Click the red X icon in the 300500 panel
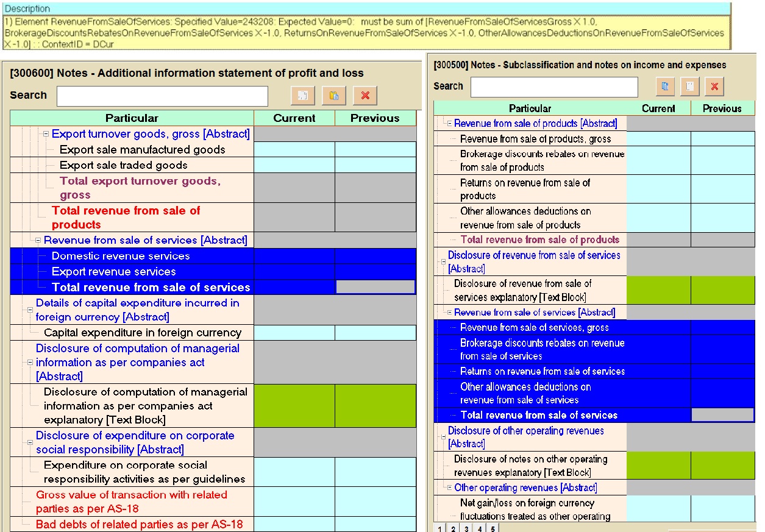The image size is (765, 532). click(714, 87)
